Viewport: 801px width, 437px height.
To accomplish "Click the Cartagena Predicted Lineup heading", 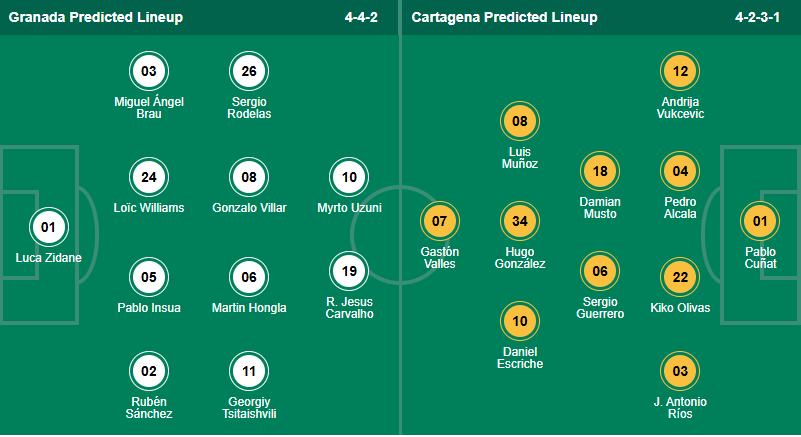I will [x=503, y=17].
